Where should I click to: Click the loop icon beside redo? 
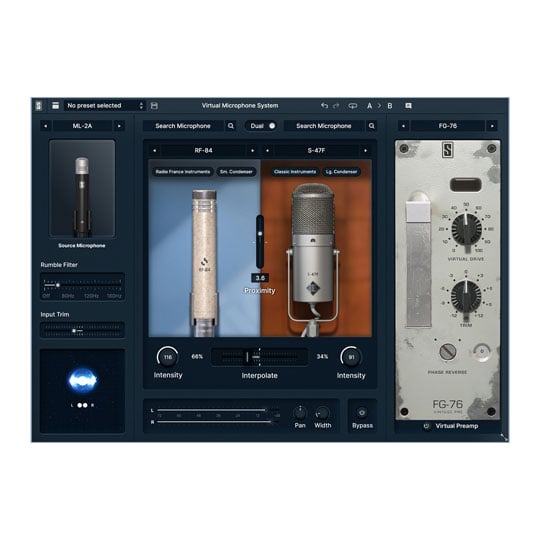(353, 106)
